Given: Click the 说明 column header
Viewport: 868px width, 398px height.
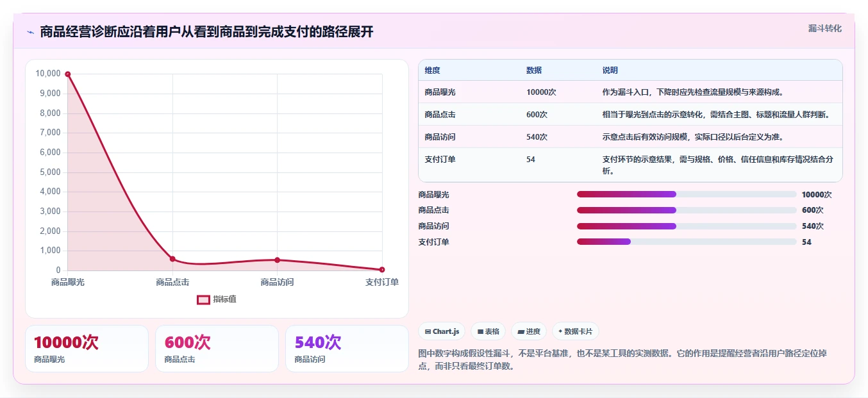Looking at the screenshot, I should 610,70.
